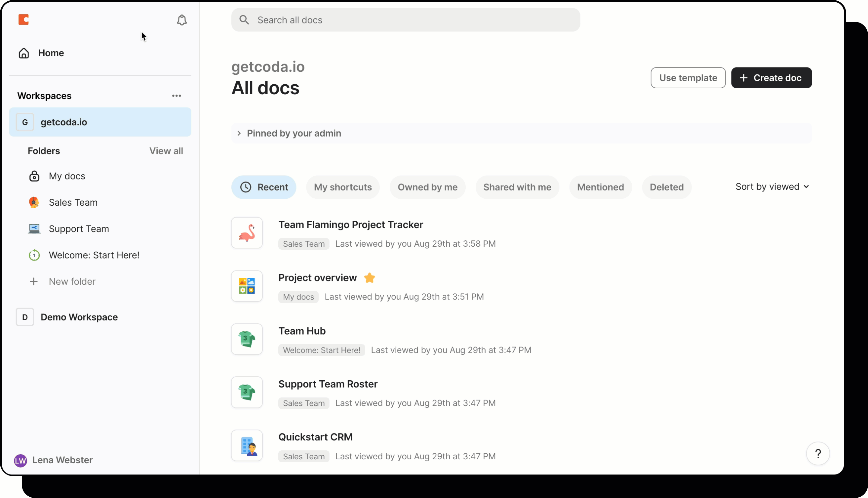
Task: Open the Team Flamingo Project Tracker doc icon
Action: [247, 233]
